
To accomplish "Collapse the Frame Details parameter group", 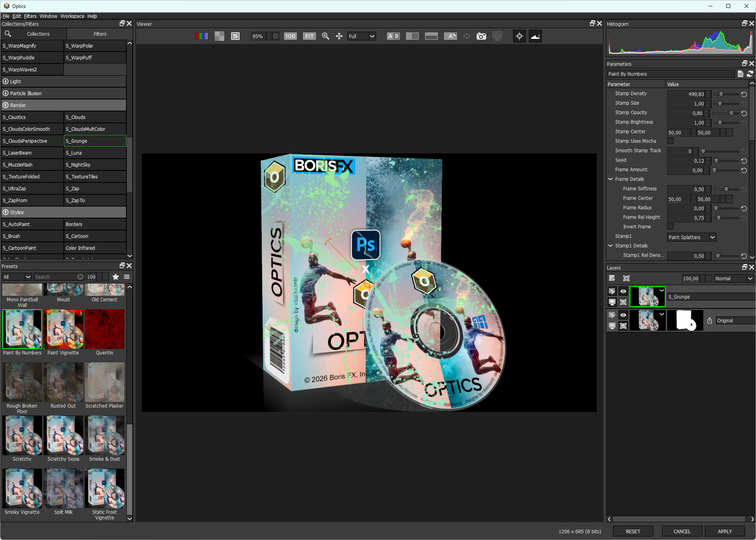I will (x=611, y=179).
